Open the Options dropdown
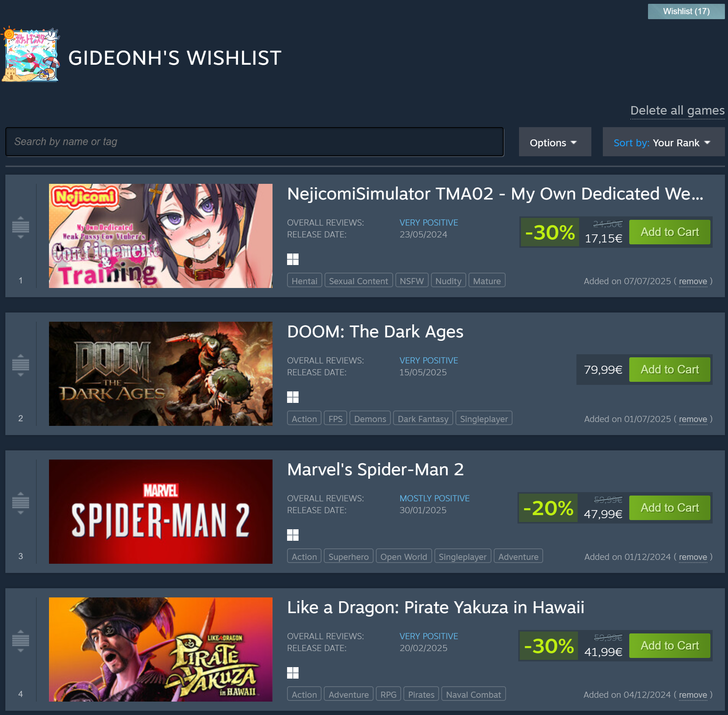The image size is (728, 715). tap(555, 142)
